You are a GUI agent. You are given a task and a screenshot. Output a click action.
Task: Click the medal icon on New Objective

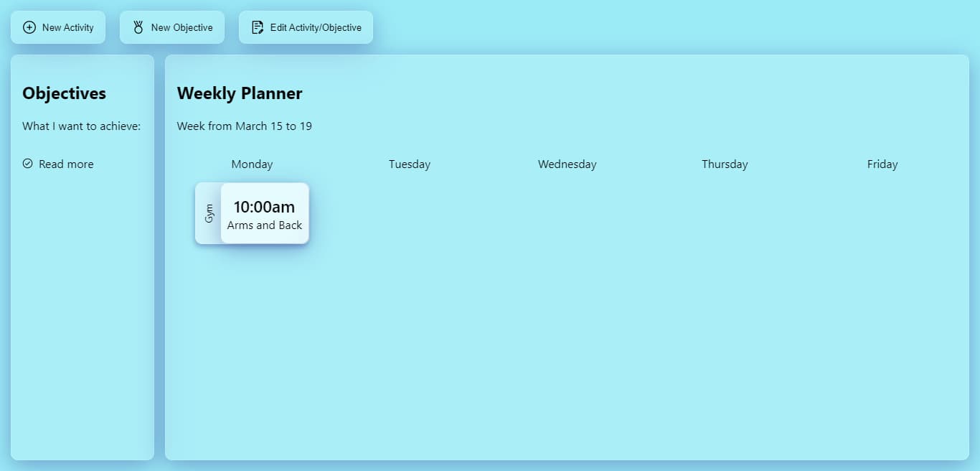tap(137, 27)
